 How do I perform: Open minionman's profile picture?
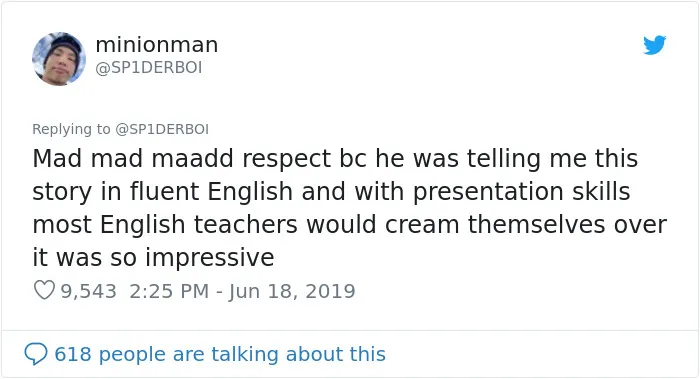tap(59, 58)
